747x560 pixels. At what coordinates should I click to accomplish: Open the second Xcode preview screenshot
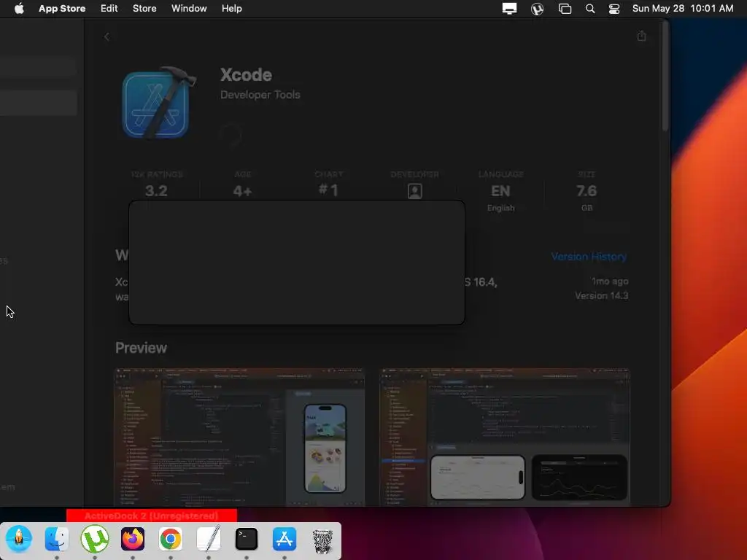point(505,437)
